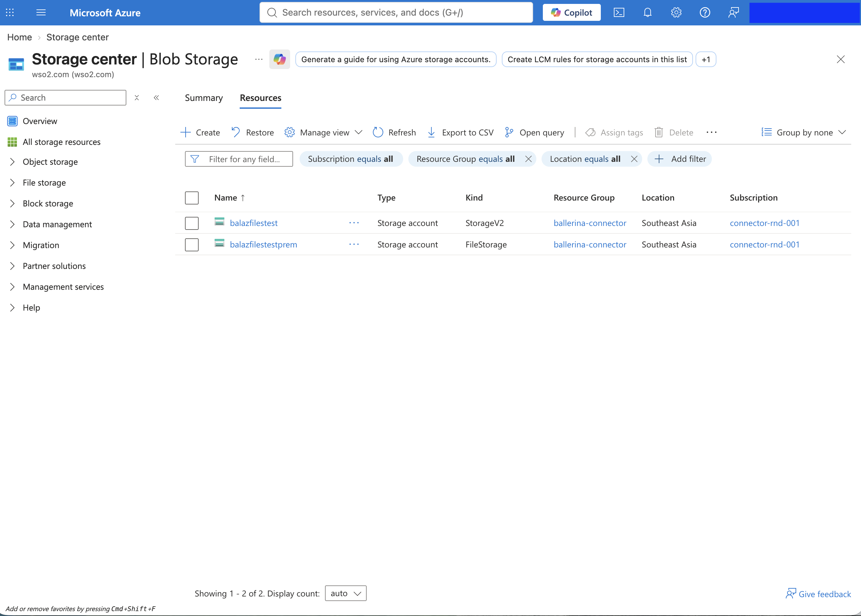Open row actions ellipsis for balazfilestest
Screen dimensions: 861x616
pos(354,223)
